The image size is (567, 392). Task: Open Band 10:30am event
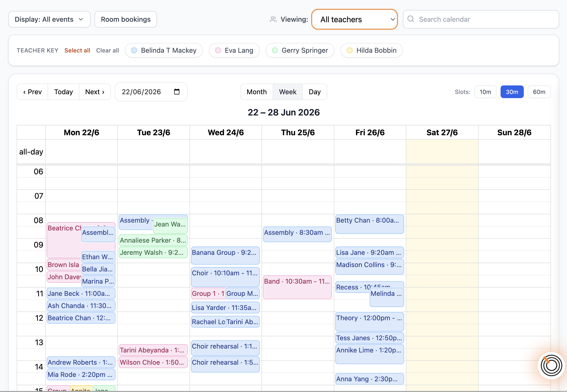(297, 287)
